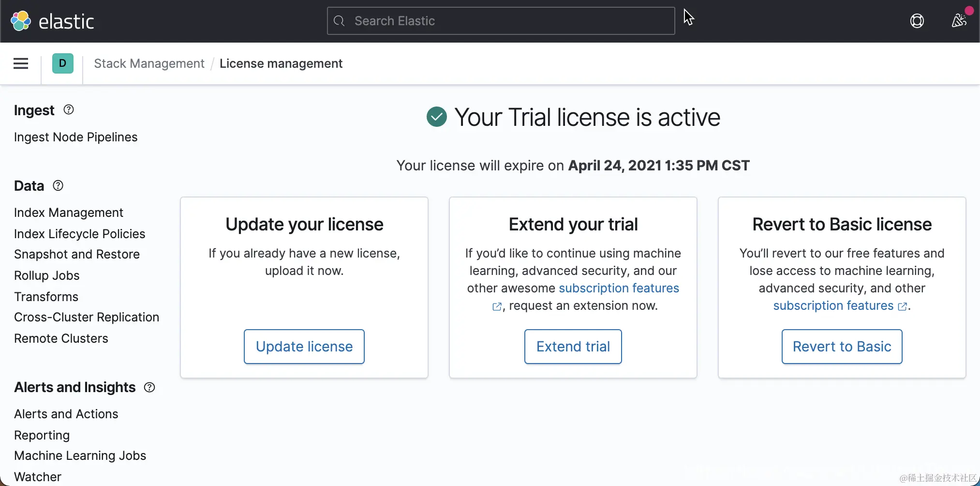The image size is (980, 486).
Task: Open the D space avatar selector
Action: tap(63, 63)
